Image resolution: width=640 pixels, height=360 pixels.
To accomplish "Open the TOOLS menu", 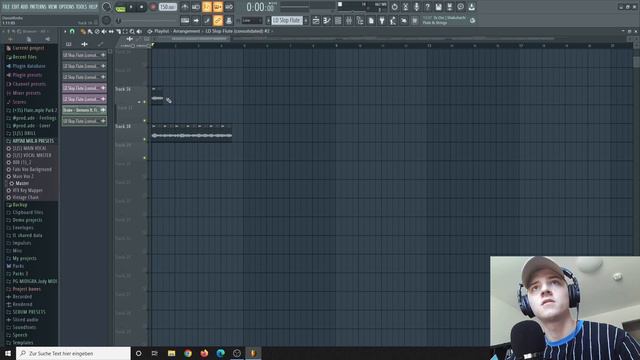I will pyautogui.click(x=82, y=7).
